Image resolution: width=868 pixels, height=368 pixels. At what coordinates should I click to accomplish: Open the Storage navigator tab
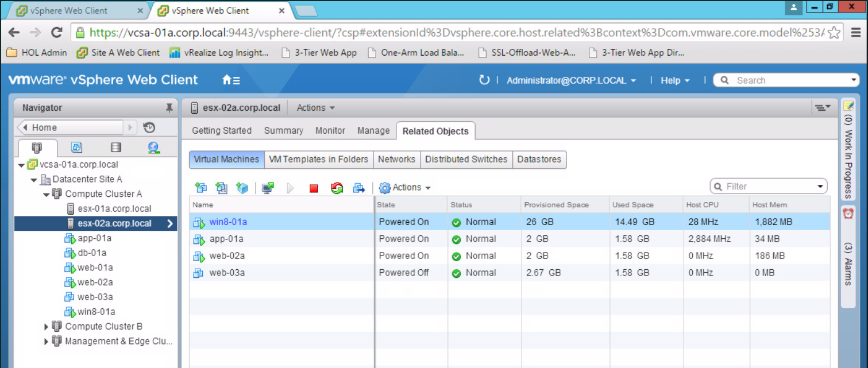click(x=115, y=148)
